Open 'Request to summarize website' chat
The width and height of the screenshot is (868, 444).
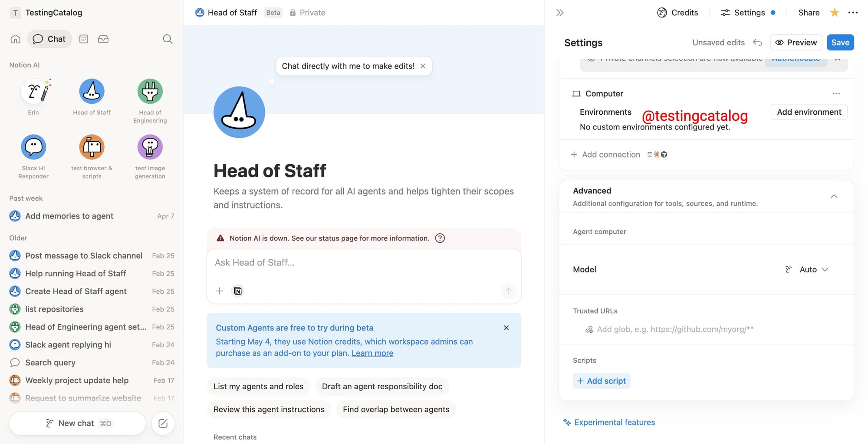(x=92, y=398)
